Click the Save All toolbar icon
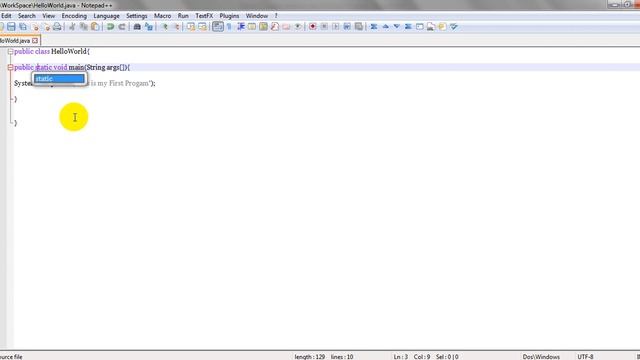Viewport: 640px width, 360px height. click(x=23, y=27)
